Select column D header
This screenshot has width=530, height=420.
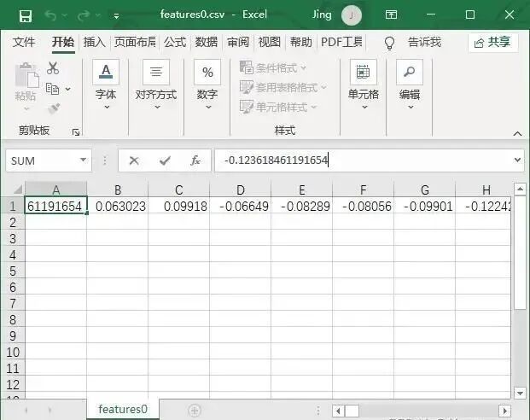coord(241,190)
